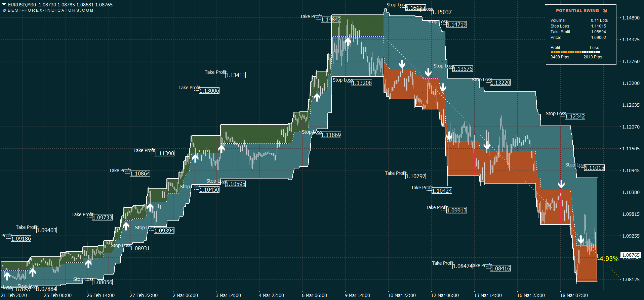Click the leftmost down arrow signal after the peak
The height and width of the screenshot is (300, 644).
coord(402,64)
